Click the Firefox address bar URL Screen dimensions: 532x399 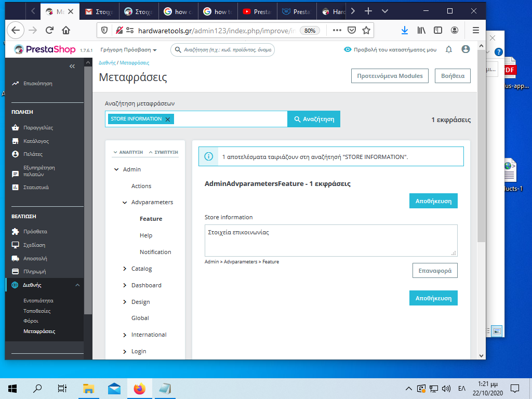click(x=217, y=31)
